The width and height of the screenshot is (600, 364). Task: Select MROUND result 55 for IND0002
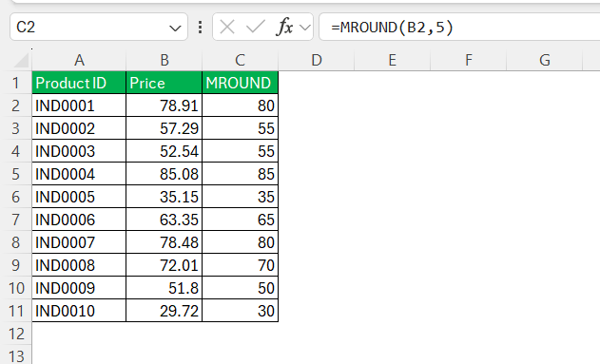tap(240, 128)
